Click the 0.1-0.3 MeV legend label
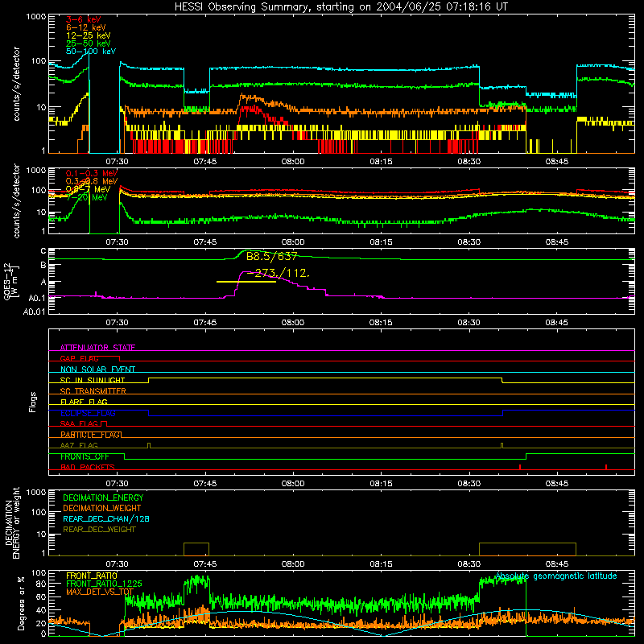The width and height of the screenshot is (644, 644). point(92,173)
